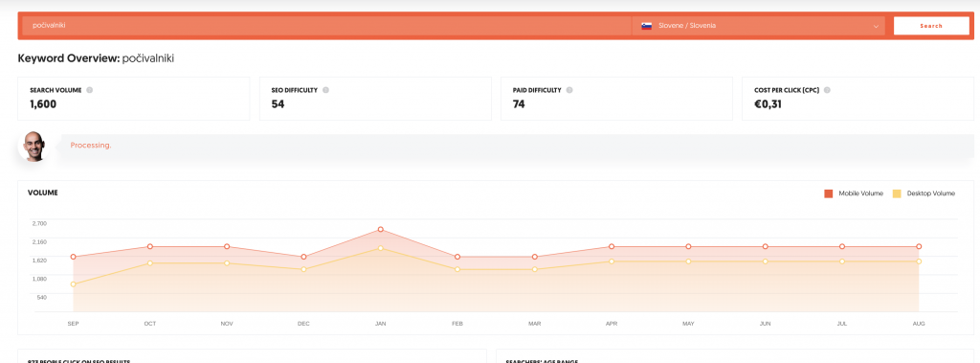Click the SEO difficulty value 54
The width and height of the screenshot is (980, 363).
click(x=278, y=103)
